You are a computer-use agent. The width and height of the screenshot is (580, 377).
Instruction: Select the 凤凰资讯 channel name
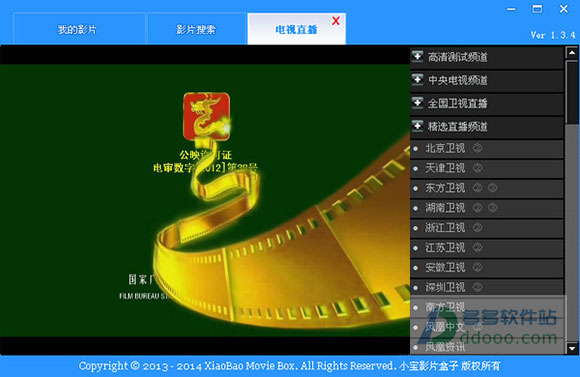click(x=445, y=347)
